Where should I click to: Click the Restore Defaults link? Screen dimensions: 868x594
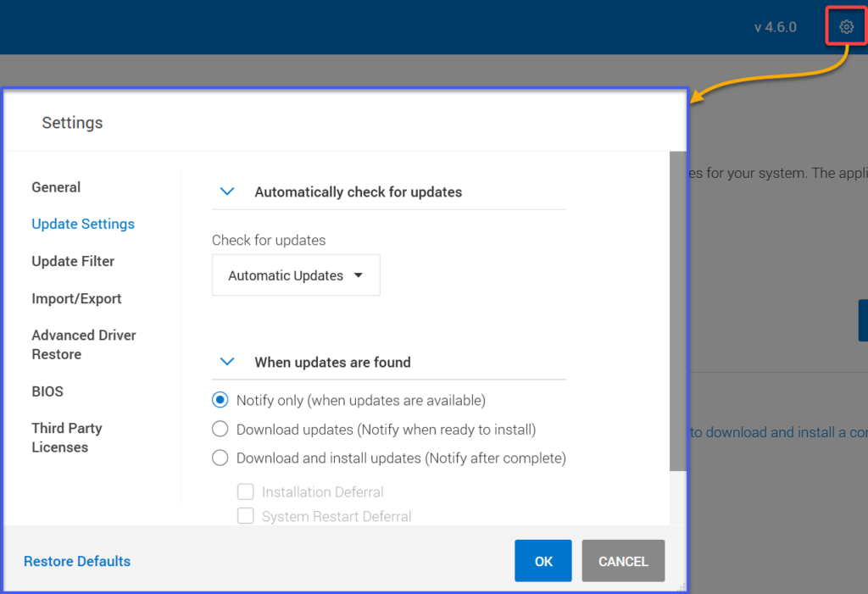(77, 561)
